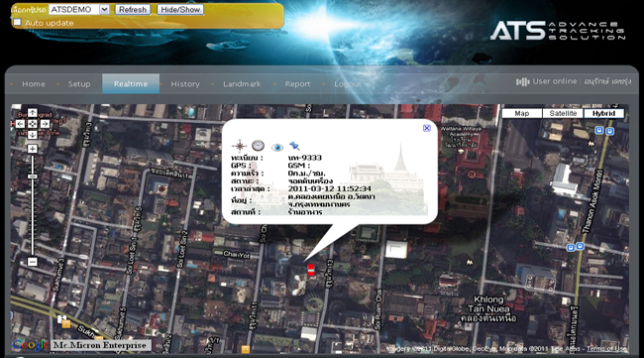Screen dimensions: 644x358
Task: Pan the map up with the arrow
Action: (x=33, y=113)
